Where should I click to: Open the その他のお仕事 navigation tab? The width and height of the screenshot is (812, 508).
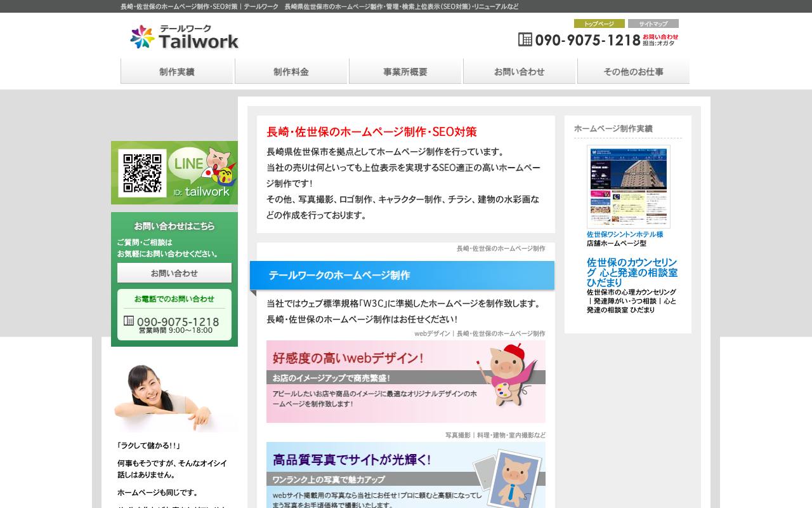[634, 71]
